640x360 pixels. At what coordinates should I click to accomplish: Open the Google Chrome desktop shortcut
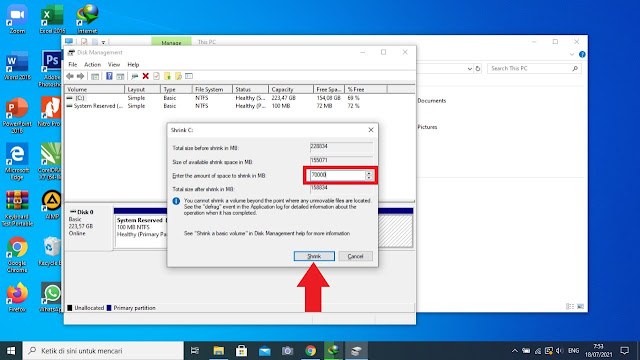17,254
